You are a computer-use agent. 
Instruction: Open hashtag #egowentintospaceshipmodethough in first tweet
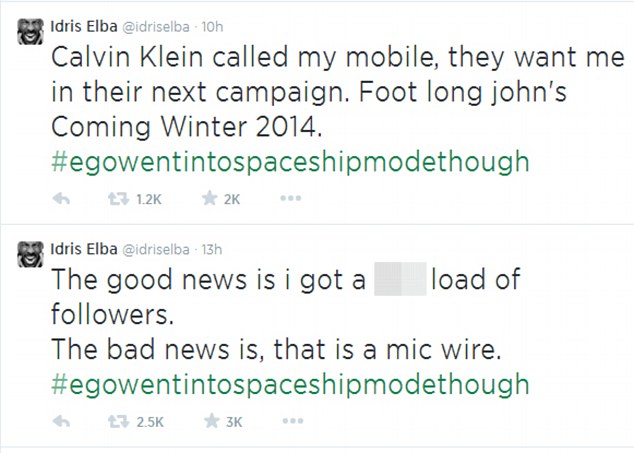tap(290, 162)
